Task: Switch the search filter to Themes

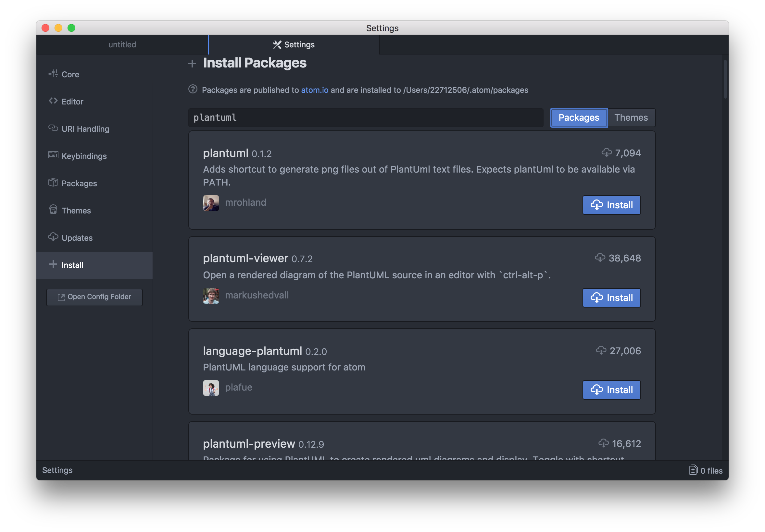Action: click(632, 117)
